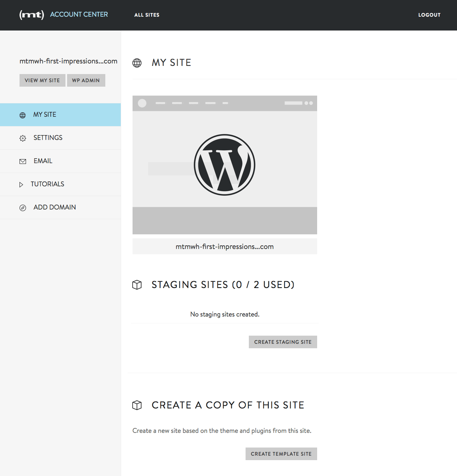The width and height of the screenshot is (457, 476).
Task: Open WP Admin button in sidebar
Action: pos(86,81)
